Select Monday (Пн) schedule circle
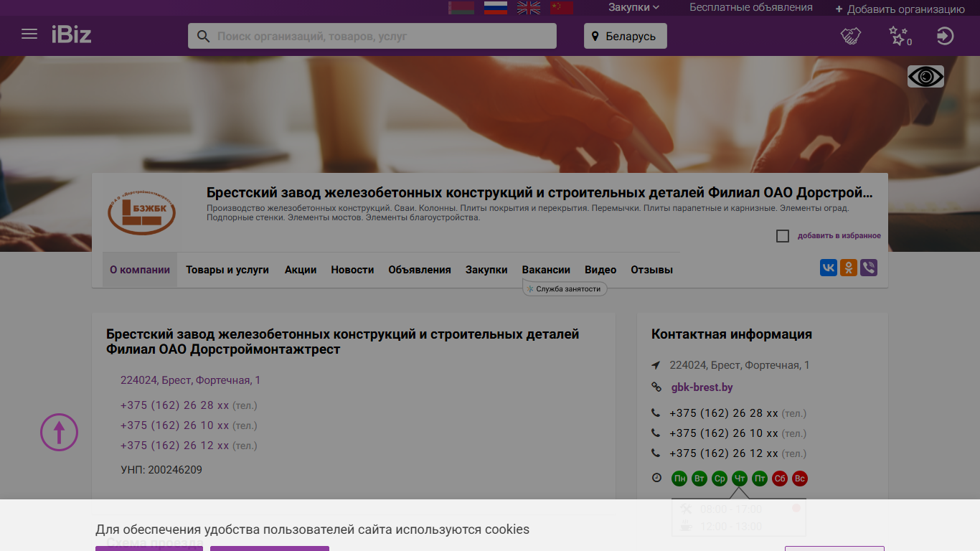980x551 pixels. tap(679, 479)
